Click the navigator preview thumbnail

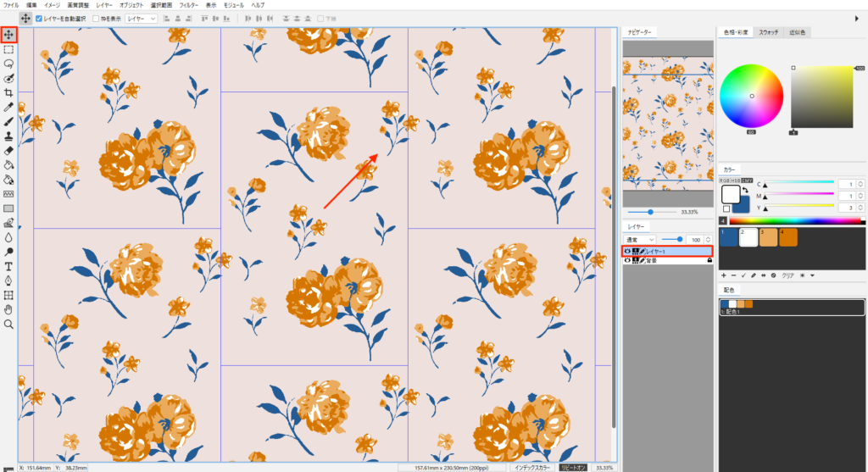(x=668, y=124)
